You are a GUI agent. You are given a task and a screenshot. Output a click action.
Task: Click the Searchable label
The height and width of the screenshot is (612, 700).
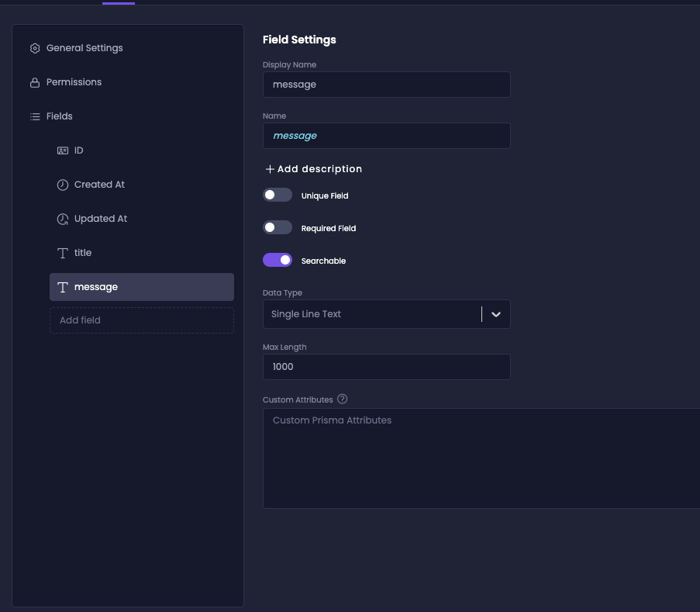(x=324, y=261)
